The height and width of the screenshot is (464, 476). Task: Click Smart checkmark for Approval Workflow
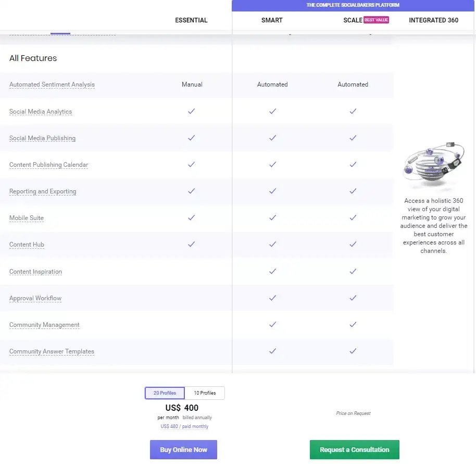coord(272,298)
